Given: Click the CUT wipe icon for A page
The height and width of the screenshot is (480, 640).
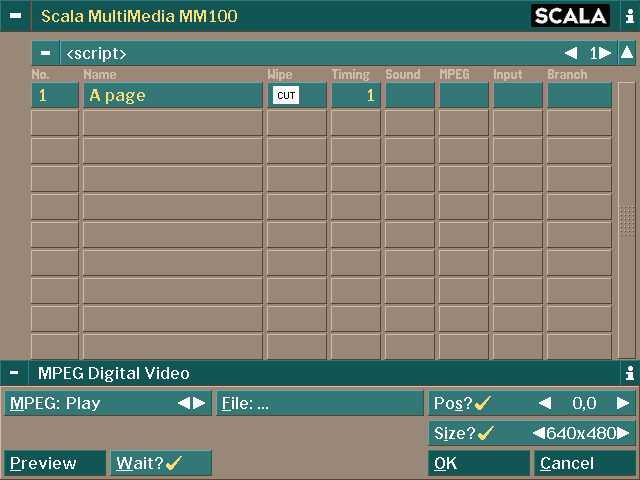Looking at the screenshot, I should [286, 96].
